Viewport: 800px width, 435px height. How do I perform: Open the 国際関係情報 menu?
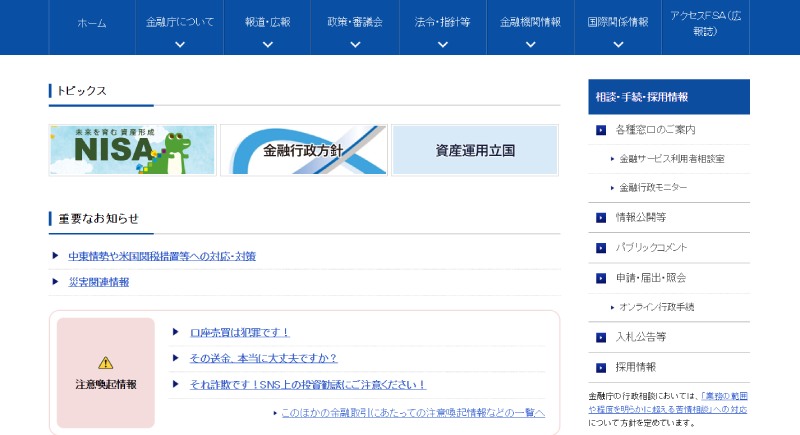(x=618, y=22)
